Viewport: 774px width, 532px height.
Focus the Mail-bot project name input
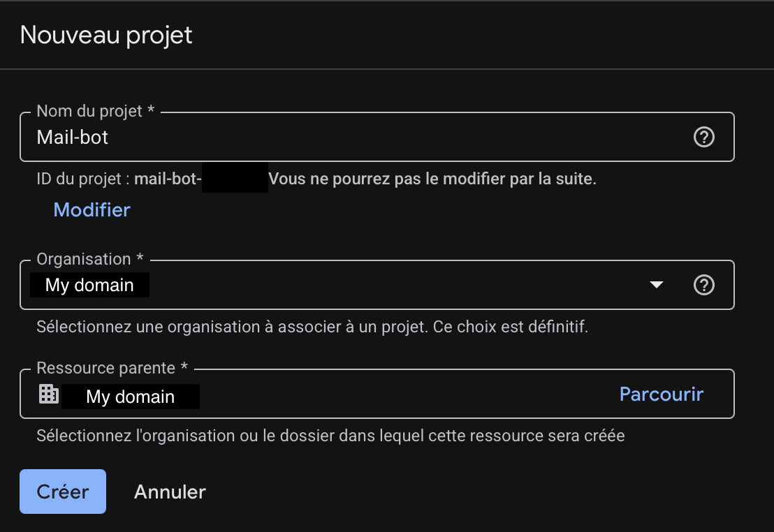349,138
